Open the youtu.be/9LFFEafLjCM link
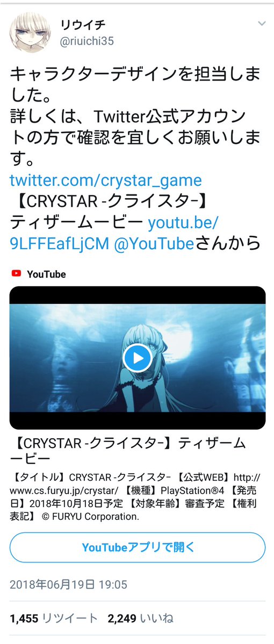The height and width of the screenshot is (644, 274). click(114, 233)
